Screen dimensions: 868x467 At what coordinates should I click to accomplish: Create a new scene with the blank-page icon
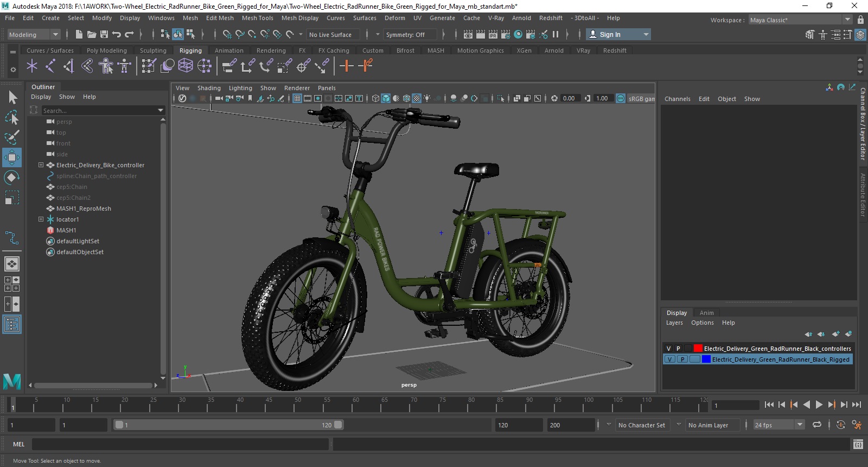(79, 34)
